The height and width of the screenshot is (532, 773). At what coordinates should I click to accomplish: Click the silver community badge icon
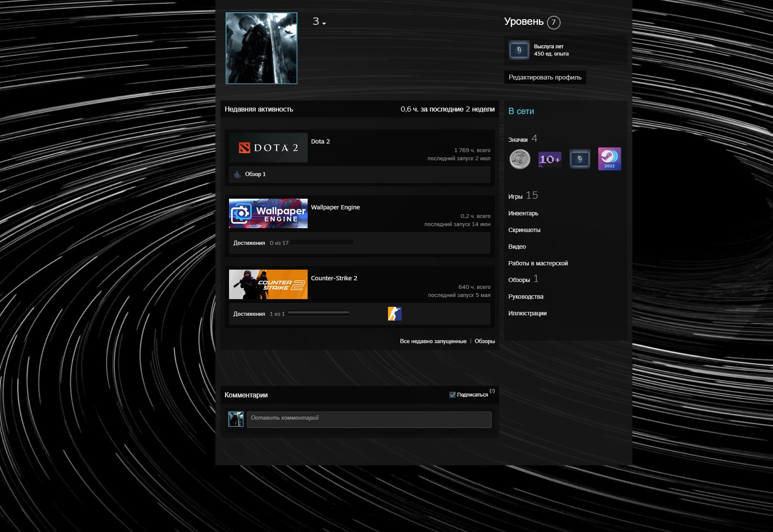520,159
